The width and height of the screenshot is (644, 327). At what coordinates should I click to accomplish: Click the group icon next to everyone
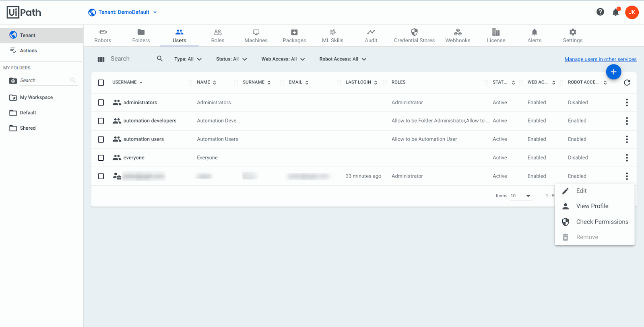coord(117,157)
